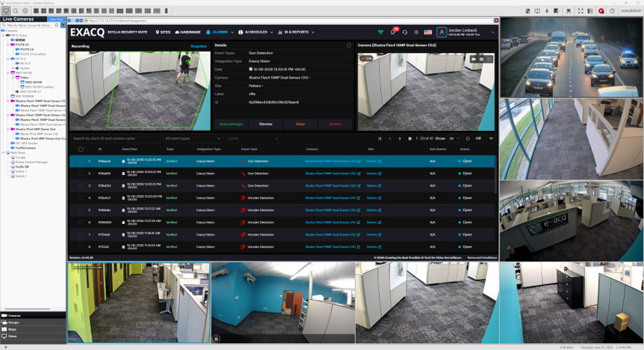This screenshot has height=350, width=644.
Task: Check the checkbox for alarm row 5
Action: click(x=80, y=210)
